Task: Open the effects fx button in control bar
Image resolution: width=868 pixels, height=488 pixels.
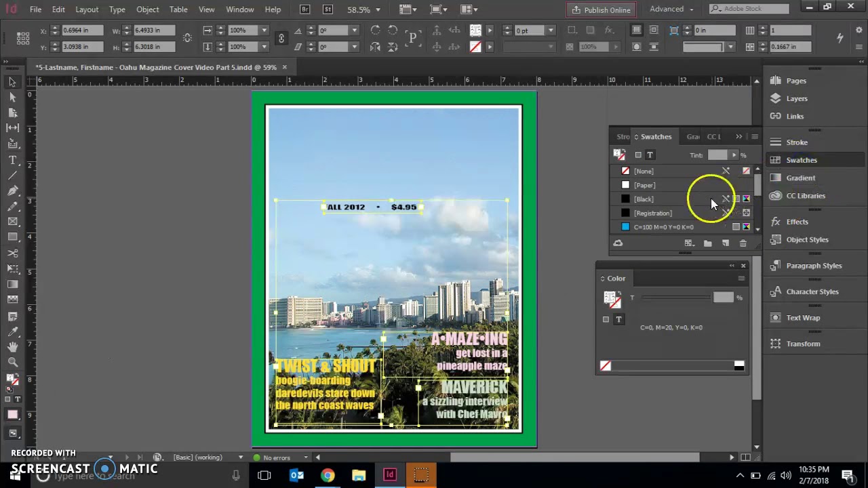Action: pyautogui.click(x=609, y=30)
